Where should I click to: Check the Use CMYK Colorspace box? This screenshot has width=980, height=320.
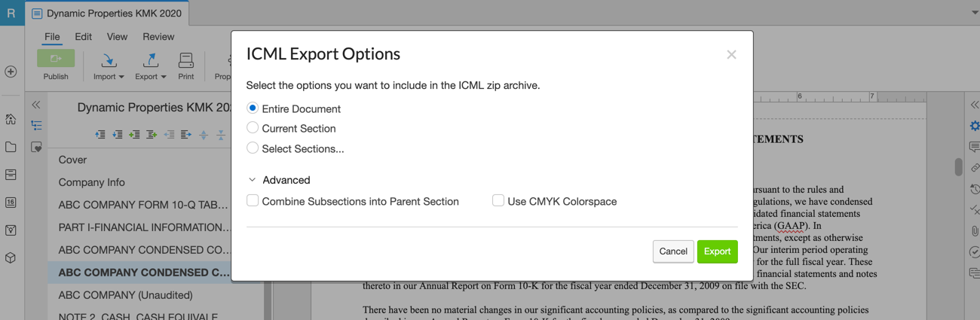[x=498, y=200]
